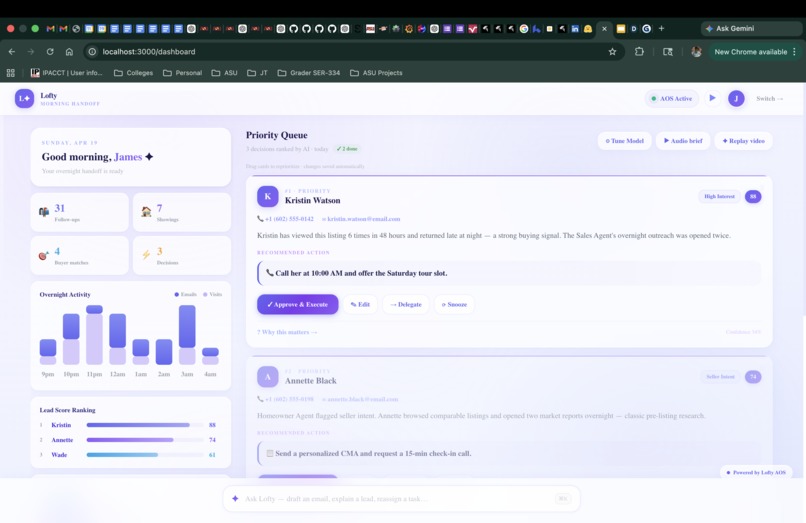Click the Lofty logo icon in header
This screenshot has height=523, width=806.
24,98
